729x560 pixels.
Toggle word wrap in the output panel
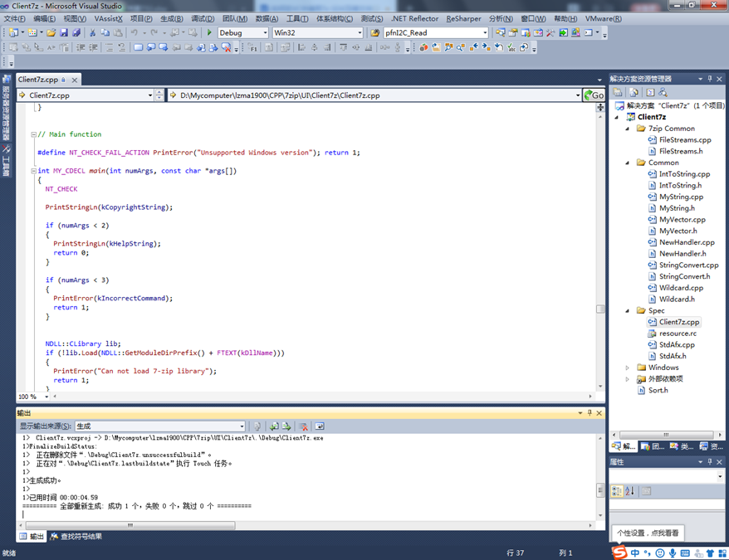[x=320, y=426]
